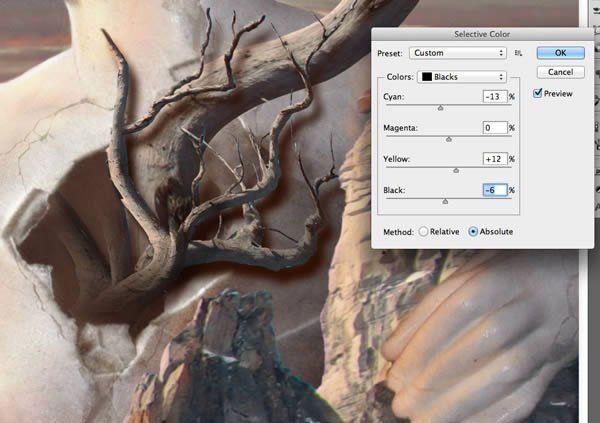Click the Yellow slider handle
The width and height of the screenshot is (600, 423).
pos(456,170)
